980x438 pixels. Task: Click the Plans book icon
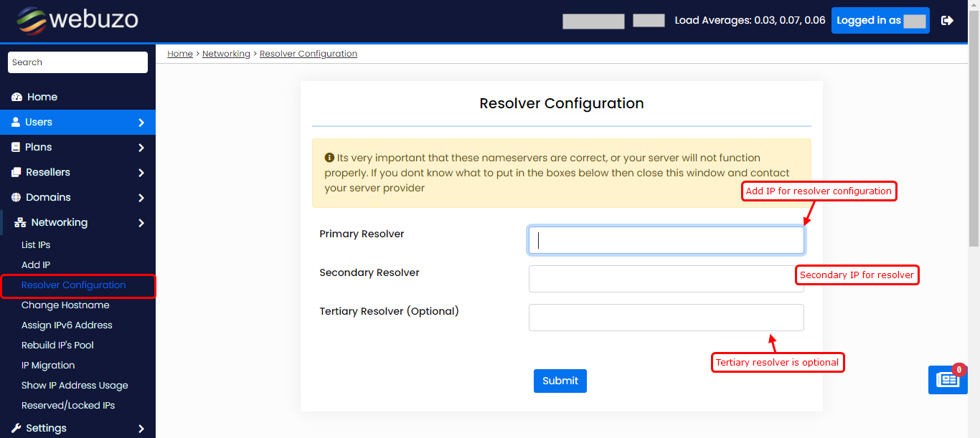(x=16, y=147)
